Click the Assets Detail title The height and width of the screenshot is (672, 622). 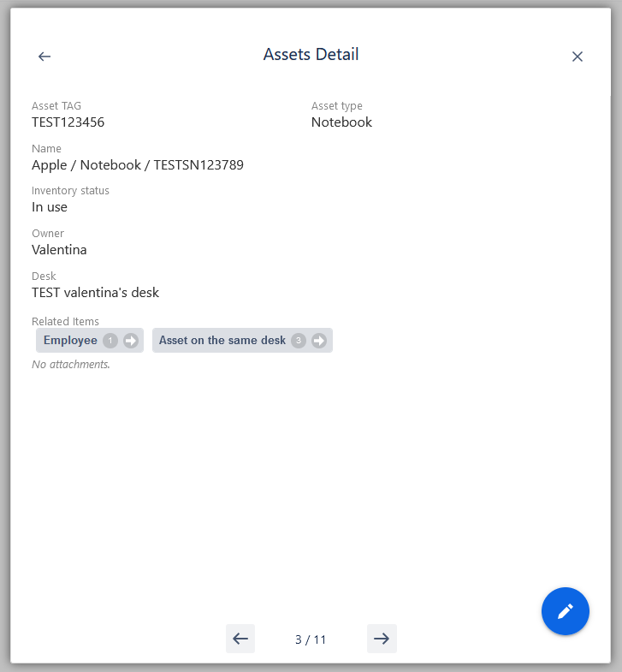(311, 55)
